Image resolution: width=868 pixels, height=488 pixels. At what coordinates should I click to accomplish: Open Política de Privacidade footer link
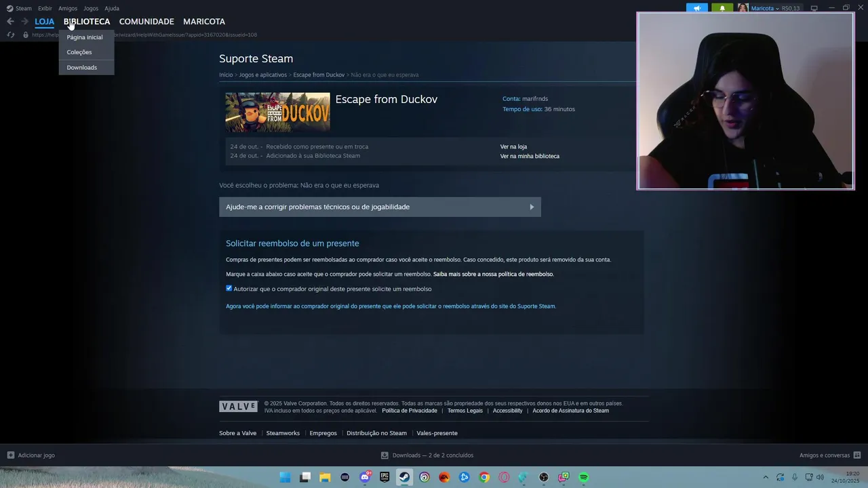[x=410, y=411]
